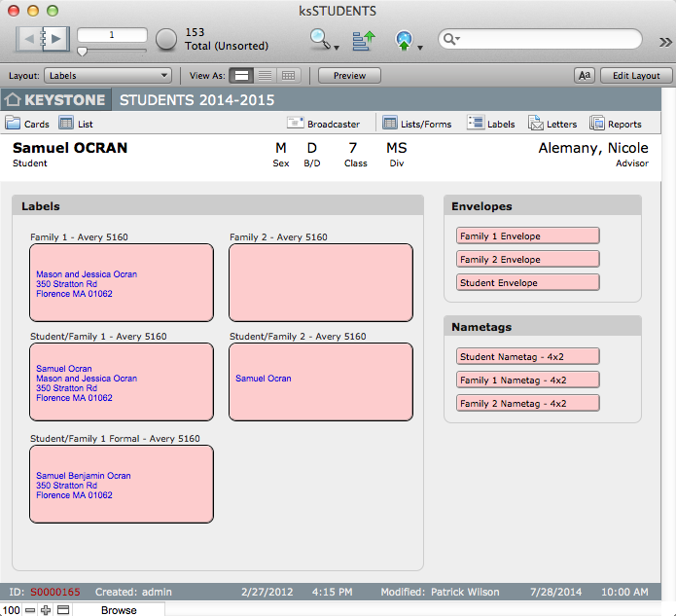The height and width of the screenshot is (616, 676).
Task: Switch to Form view
Action: coord(242,75)
